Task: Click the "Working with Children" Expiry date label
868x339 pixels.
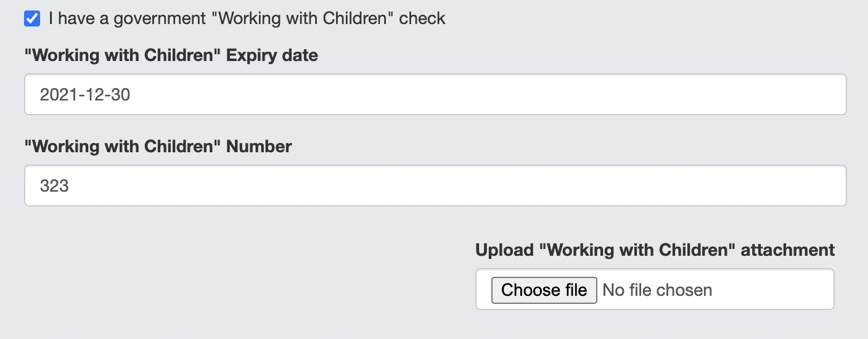Action: pos(171,55)
